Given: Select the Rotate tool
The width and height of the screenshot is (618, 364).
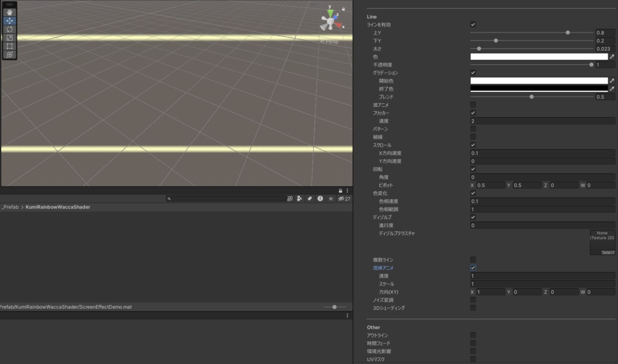Looking at the screenshot, I should click(x=8, y=30).
